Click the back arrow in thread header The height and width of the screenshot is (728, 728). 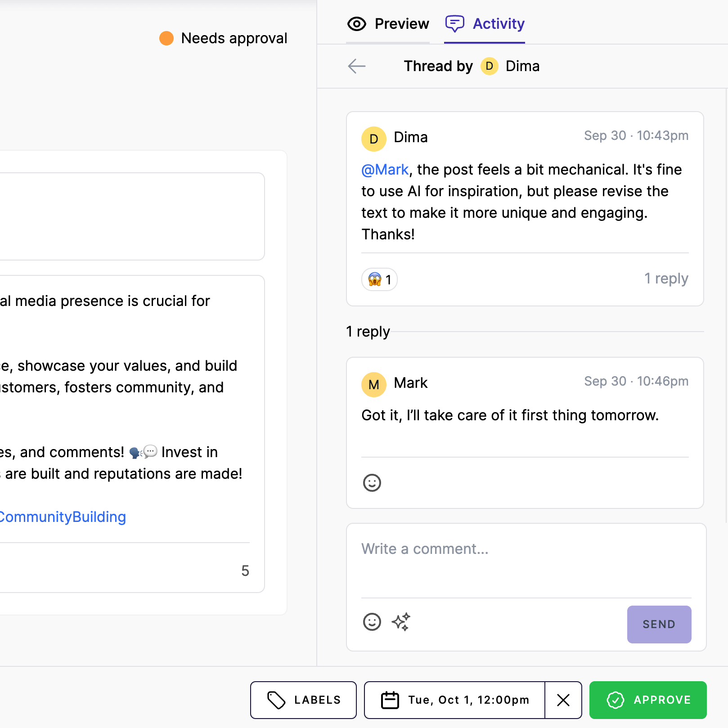[356, 66]
